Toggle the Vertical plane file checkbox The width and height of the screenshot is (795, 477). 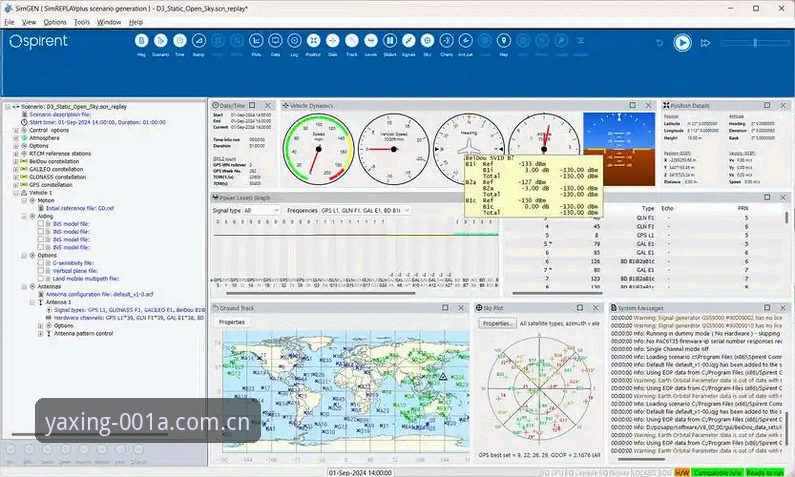click(x=41, y=271)
